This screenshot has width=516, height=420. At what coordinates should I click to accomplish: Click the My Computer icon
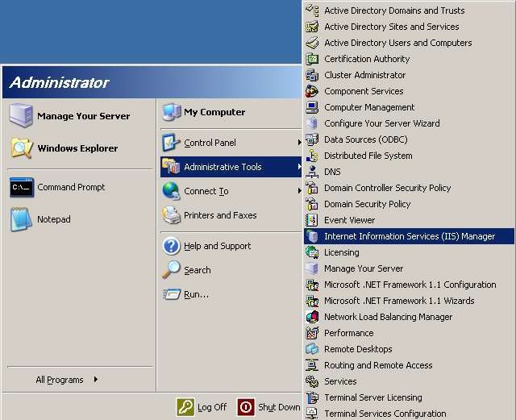click(x=172, y=112)
